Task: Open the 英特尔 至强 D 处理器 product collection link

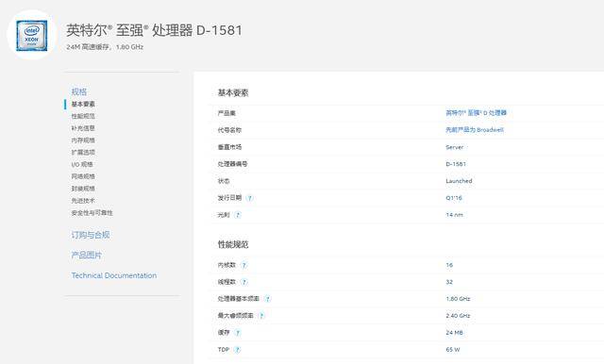Action: [x=476, y=113]
